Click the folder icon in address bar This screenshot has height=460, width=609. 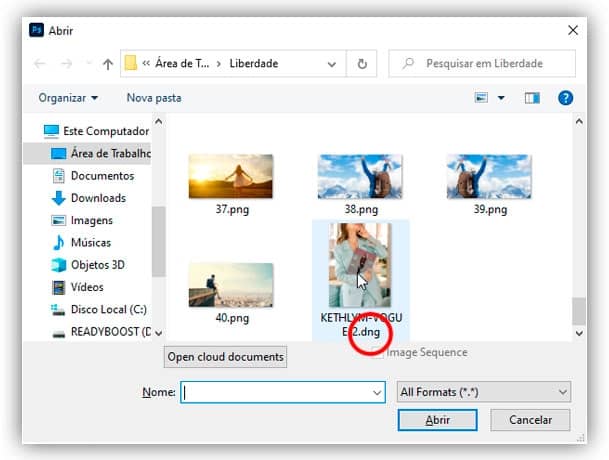tap(130, 63)
